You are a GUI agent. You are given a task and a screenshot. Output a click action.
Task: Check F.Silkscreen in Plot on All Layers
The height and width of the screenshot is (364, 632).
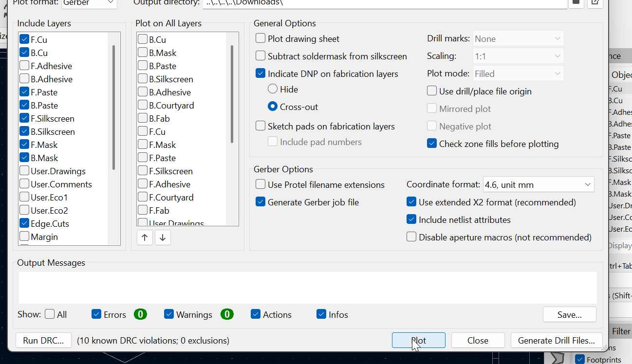click(143, 171)
